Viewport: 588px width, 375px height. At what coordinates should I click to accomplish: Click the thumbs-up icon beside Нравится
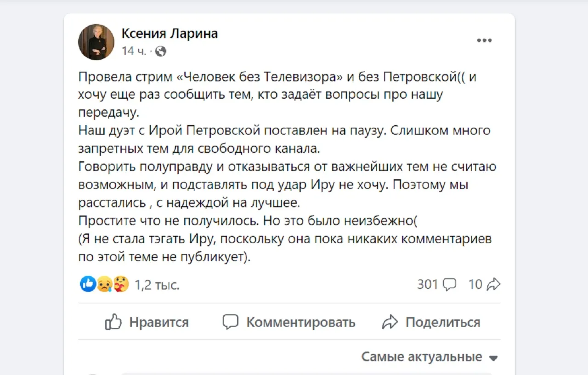point(113,322)
